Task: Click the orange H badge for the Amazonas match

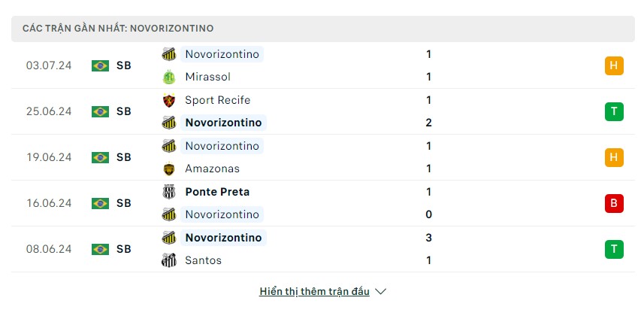Action: click(614, 157)
